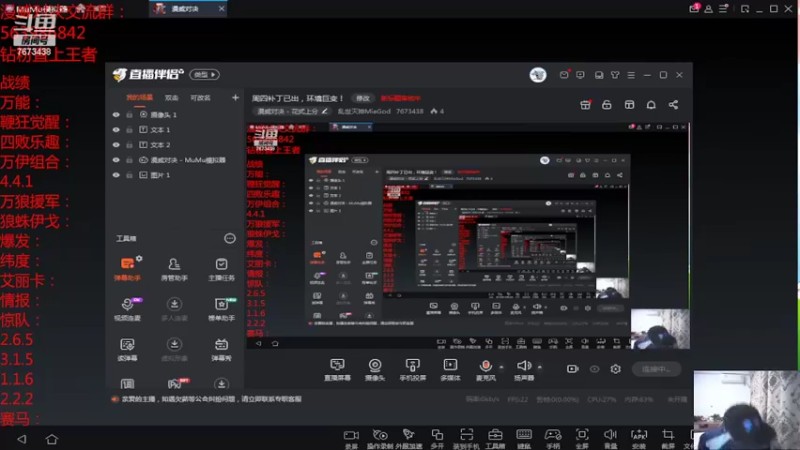Open MuMu 工具箱 toolbox
This screenshot has width=800, height=450.
495,438
